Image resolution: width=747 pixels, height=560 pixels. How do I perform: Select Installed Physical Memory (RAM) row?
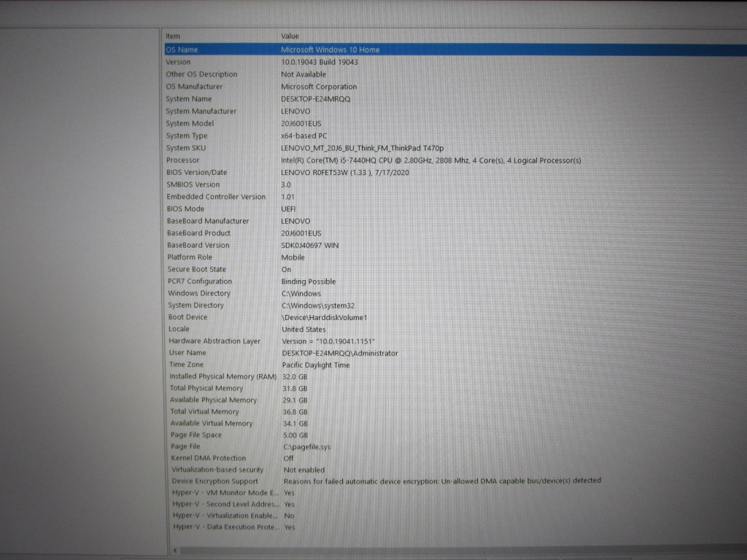pyautogui.click(x=222, y=376)
